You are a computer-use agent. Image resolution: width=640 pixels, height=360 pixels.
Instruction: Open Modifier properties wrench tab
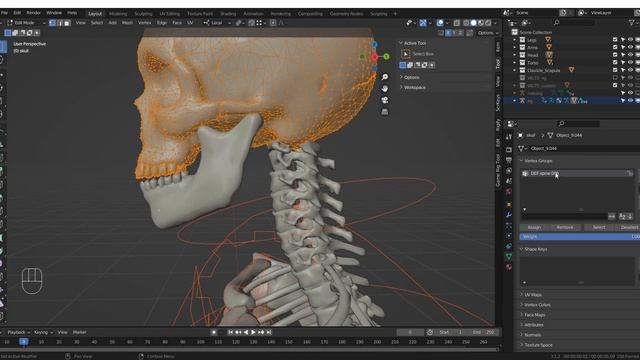509,214
